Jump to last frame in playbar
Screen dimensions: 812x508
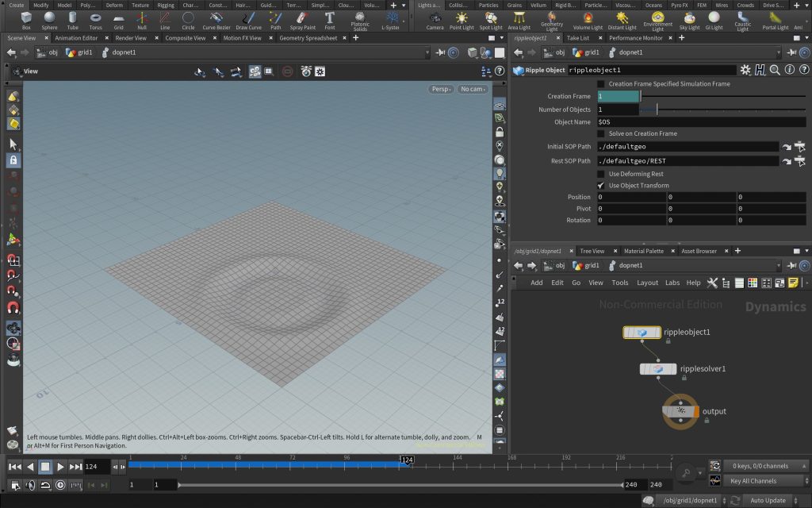click(x=75, y=467)
